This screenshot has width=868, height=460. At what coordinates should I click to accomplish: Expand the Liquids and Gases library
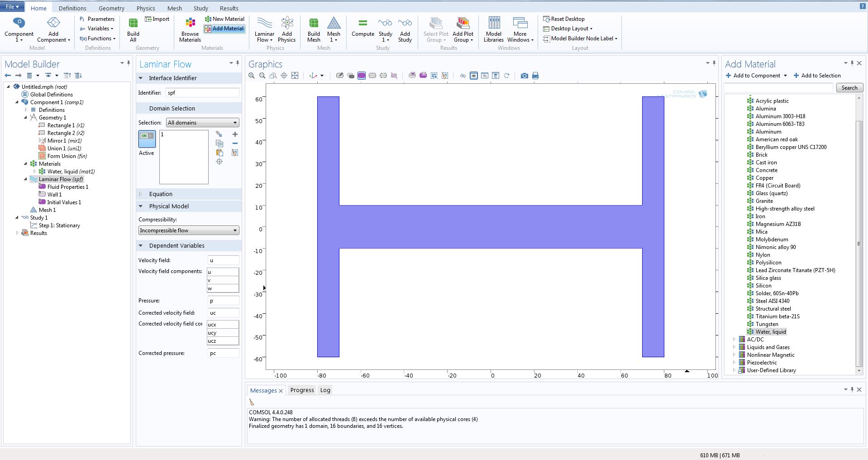pyautogui.click(x=734, y=347)
